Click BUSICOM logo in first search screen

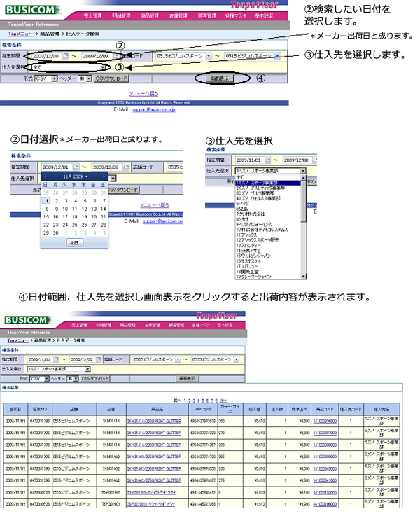(32, 10)
